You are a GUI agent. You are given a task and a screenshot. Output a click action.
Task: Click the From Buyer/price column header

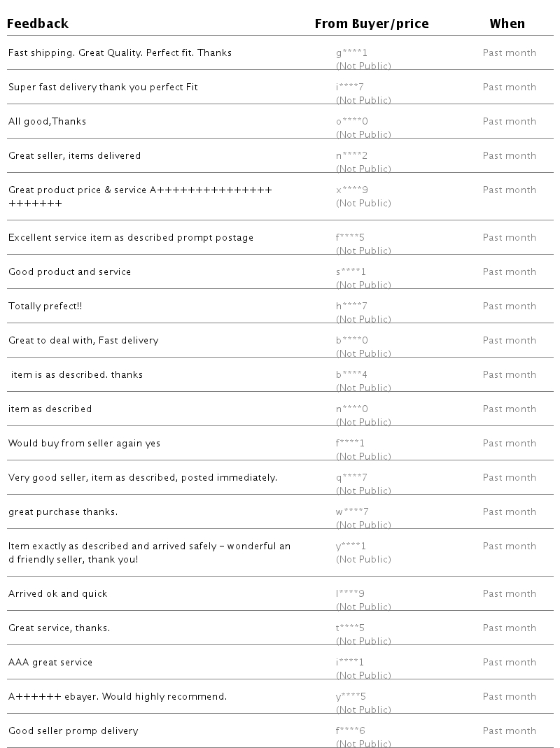pyautogui.click(x=371, y=24)
